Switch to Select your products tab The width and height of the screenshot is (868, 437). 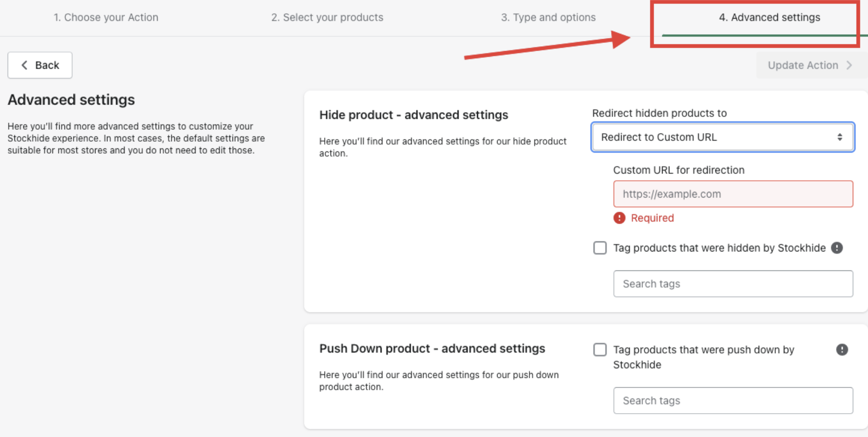pos(327,18)
